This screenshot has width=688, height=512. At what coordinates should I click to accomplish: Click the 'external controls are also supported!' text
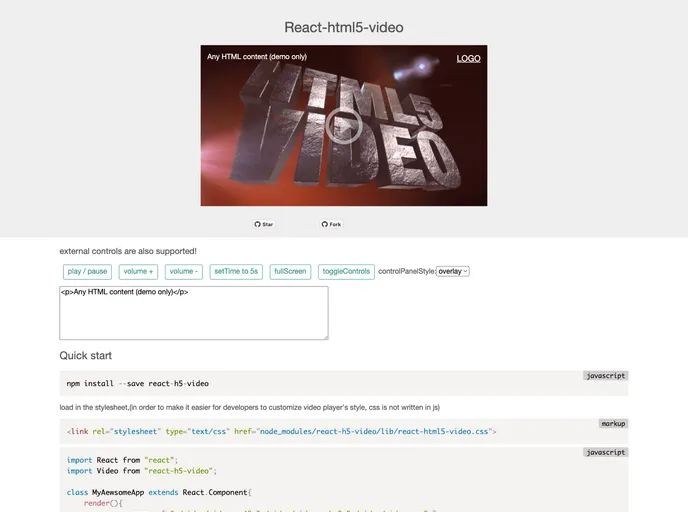point(128,251)
